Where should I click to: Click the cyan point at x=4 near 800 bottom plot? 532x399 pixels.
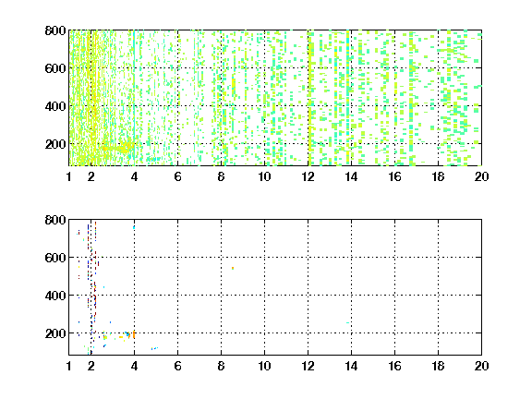[134, 227]
